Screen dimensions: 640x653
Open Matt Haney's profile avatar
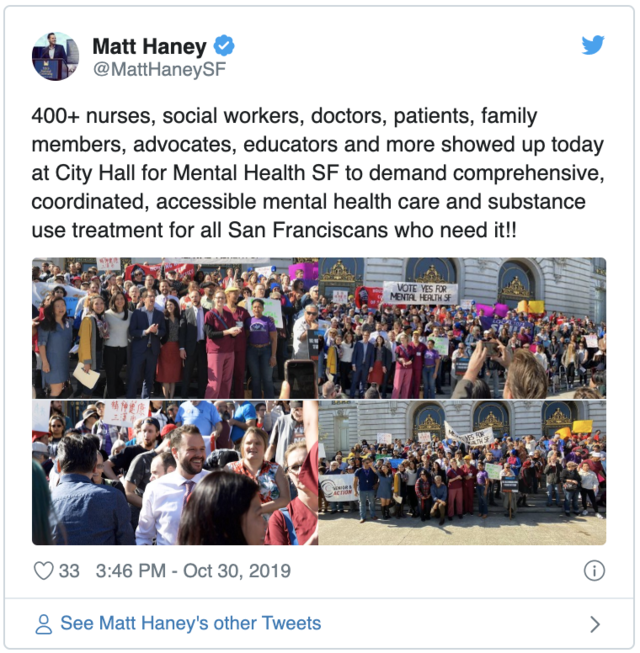coord(55,57)
